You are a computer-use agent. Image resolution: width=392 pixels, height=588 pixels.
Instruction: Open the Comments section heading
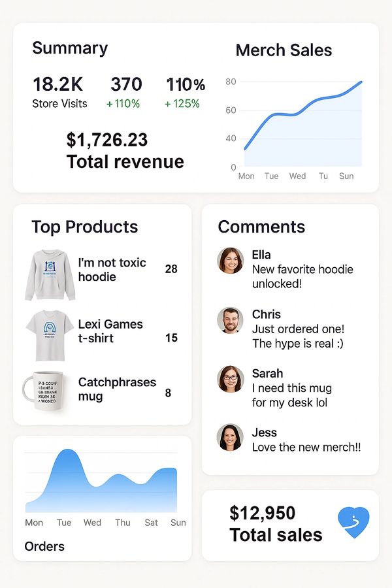(261, 227)
